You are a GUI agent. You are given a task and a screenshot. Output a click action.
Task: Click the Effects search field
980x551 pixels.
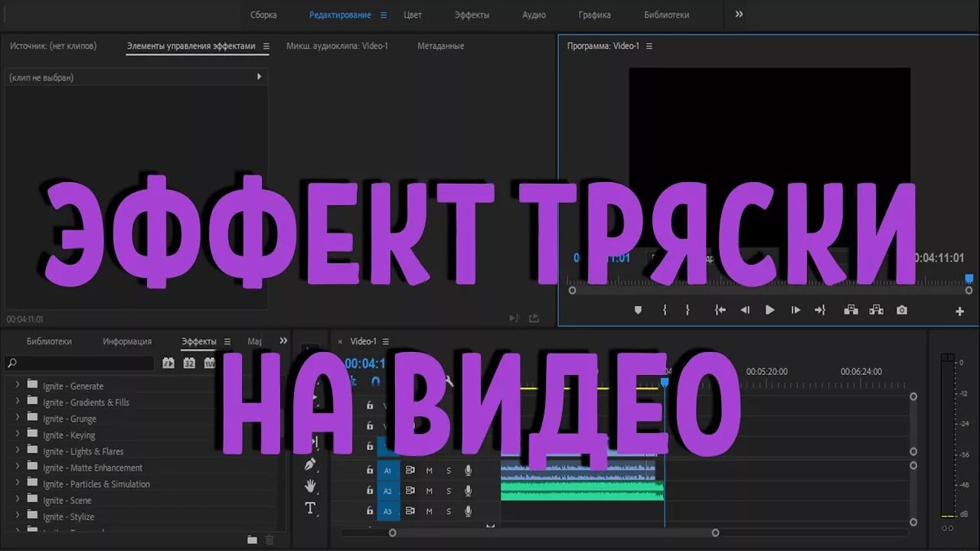click(x=81, y=363)
